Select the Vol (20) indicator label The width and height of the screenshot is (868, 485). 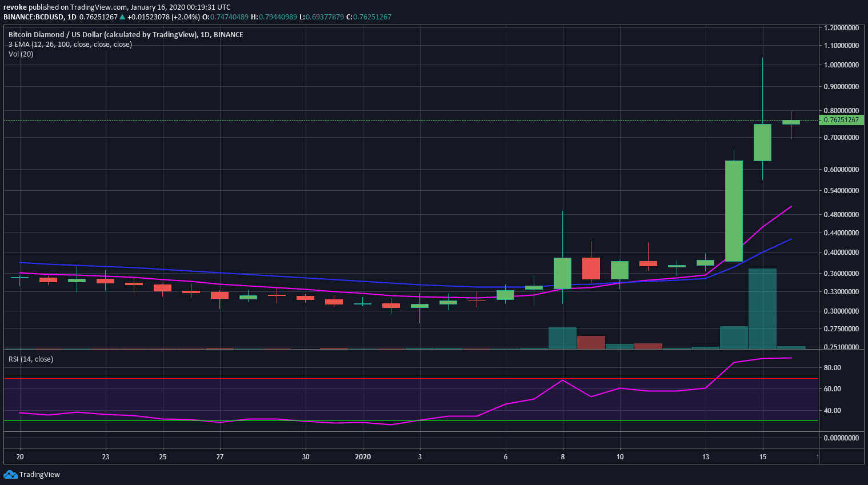[x=21, y=54]
